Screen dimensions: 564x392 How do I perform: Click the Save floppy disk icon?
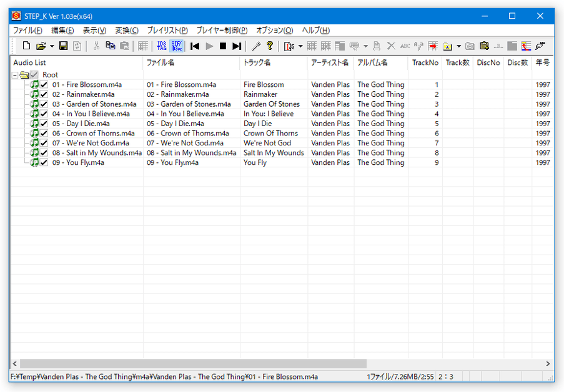(63, 46)
